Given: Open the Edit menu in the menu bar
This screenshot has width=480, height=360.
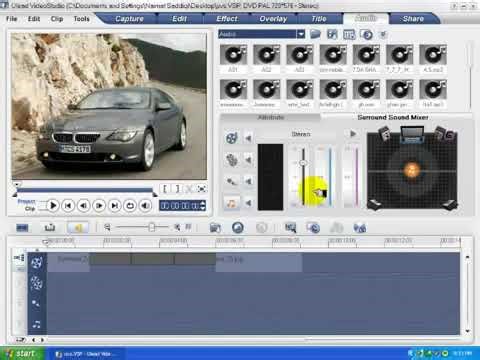Looking at the screenshot, I should (x=34, y=19).
